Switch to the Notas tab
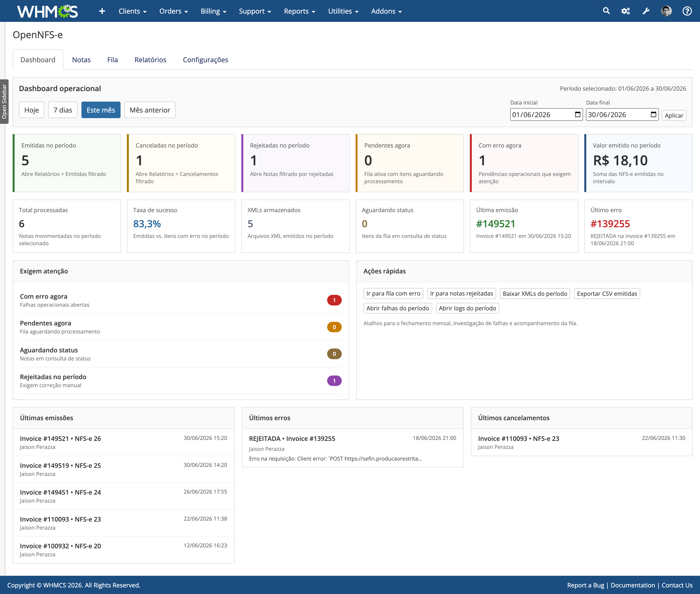 point(81,60)
